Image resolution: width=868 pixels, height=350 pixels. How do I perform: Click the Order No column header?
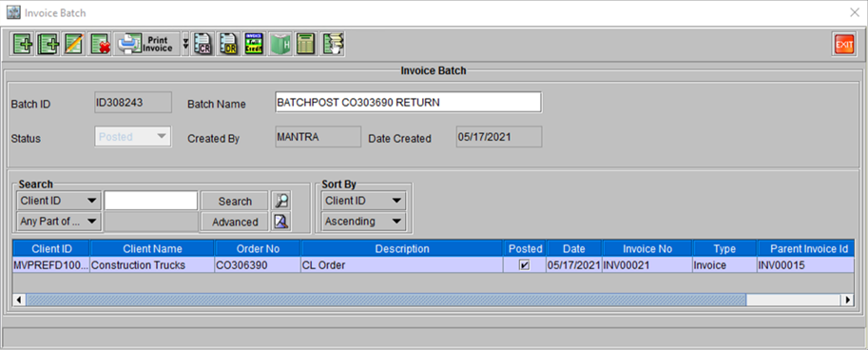pos(258,248)
